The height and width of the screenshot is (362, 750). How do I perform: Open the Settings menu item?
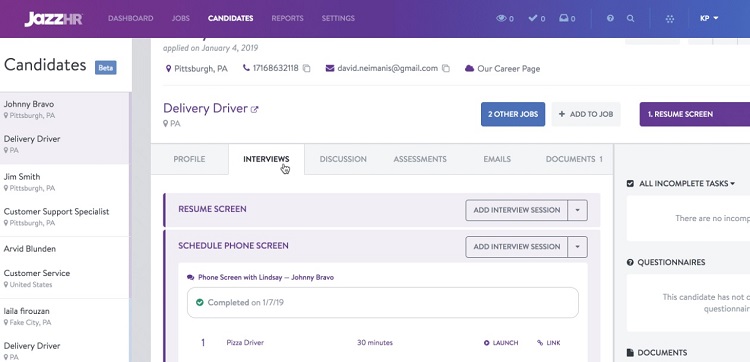pos(338,19)
